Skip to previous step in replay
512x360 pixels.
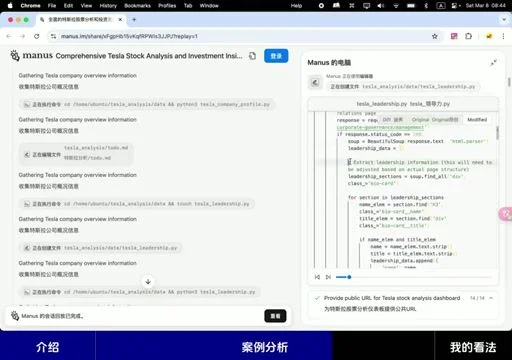(317, 277)
